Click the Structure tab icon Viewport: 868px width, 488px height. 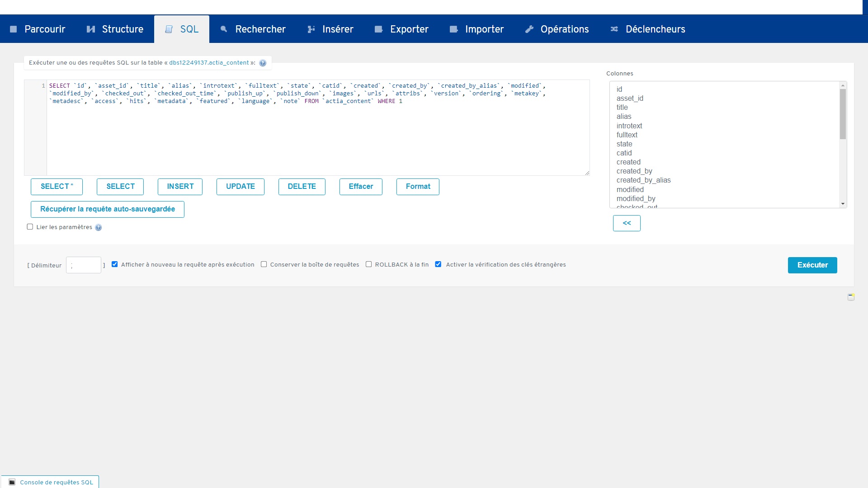click(91, 29)
